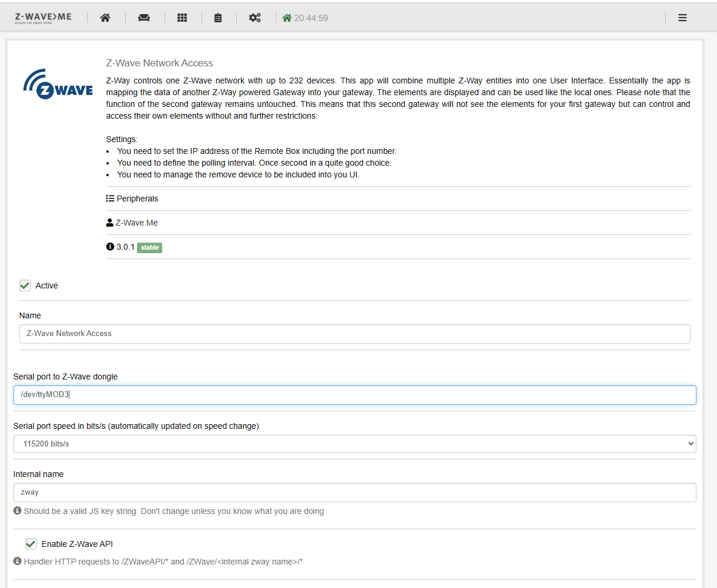Click the Internal name field

[354, 492]
